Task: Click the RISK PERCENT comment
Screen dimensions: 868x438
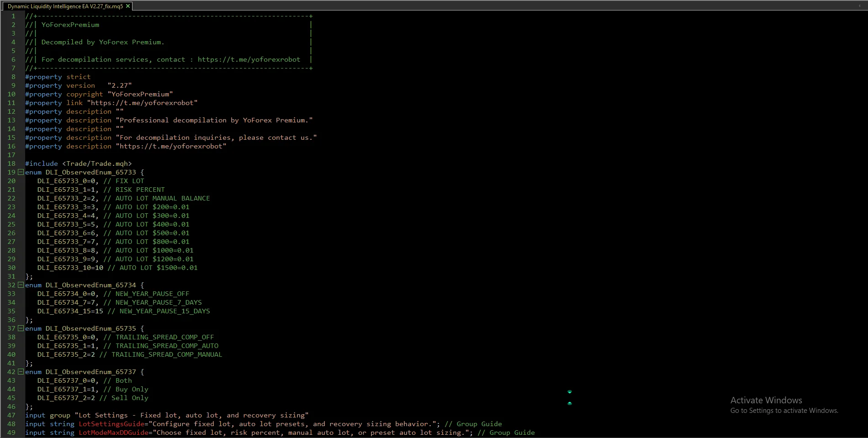Action: click(134, 190)
